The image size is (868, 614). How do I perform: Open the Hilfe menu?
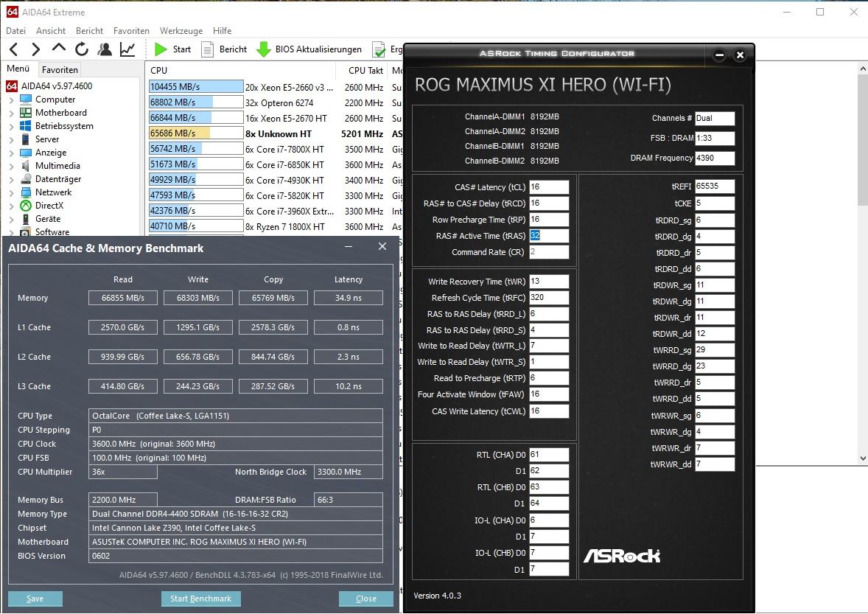(x=222, y=31)
